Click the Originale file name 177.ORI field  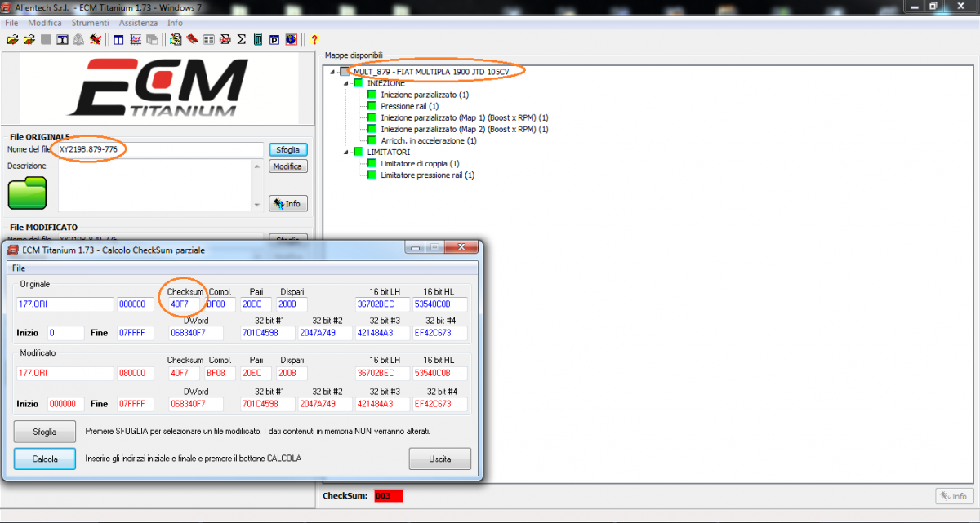pyautogui.click(x=65, y=304)
